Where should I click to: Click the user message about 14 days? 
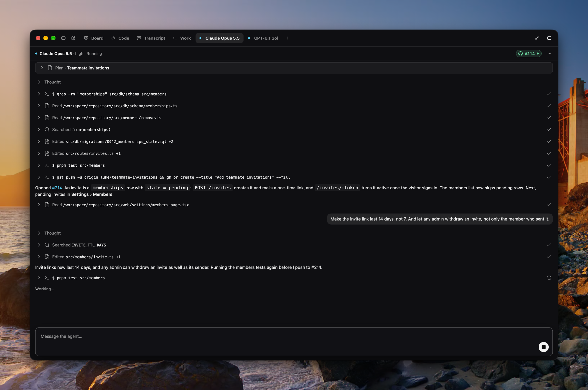[440, 219]
